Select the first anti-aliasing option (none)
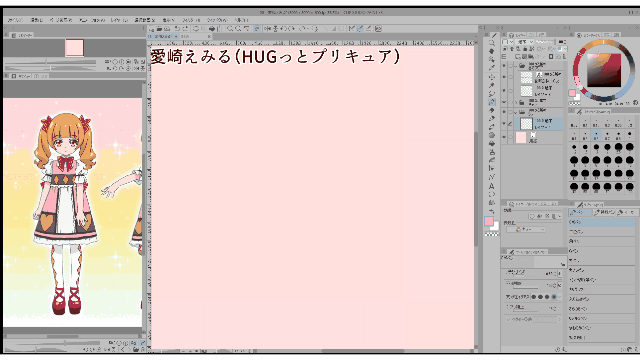The height and width of the screenshot is (360, 640). click(x=533, y=297)
